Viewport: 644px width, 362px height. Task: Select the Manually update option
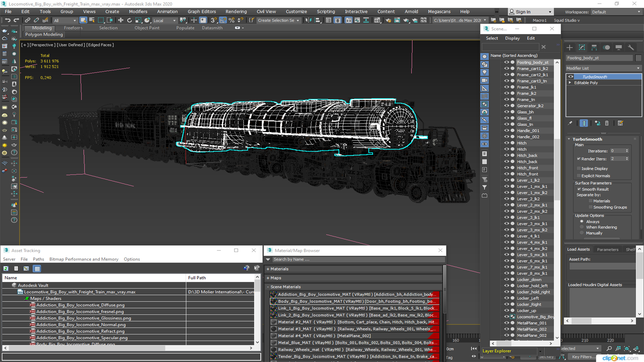pyautogui.click(x=582, y=233)
